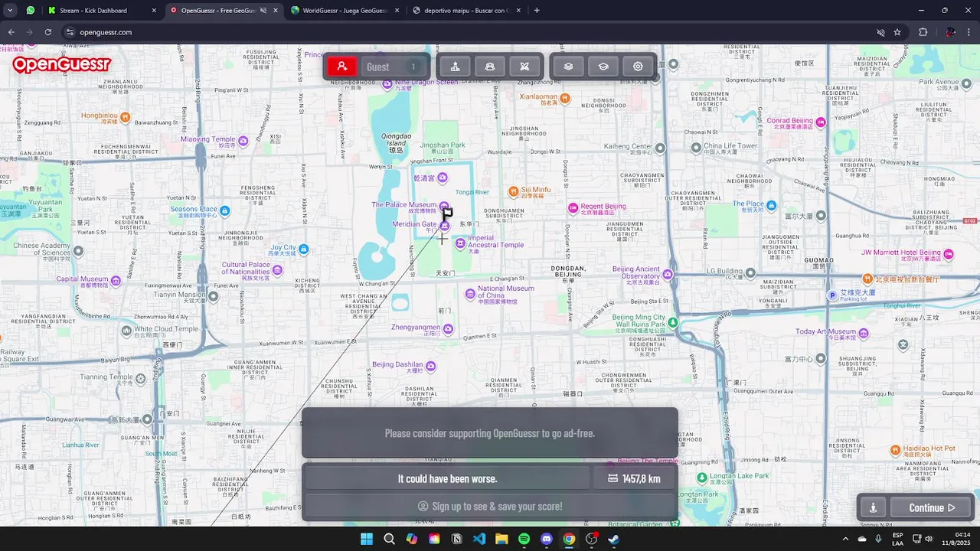Bookmark this page with the star icon
980x551 pixels.
click(x=897, y=32)
